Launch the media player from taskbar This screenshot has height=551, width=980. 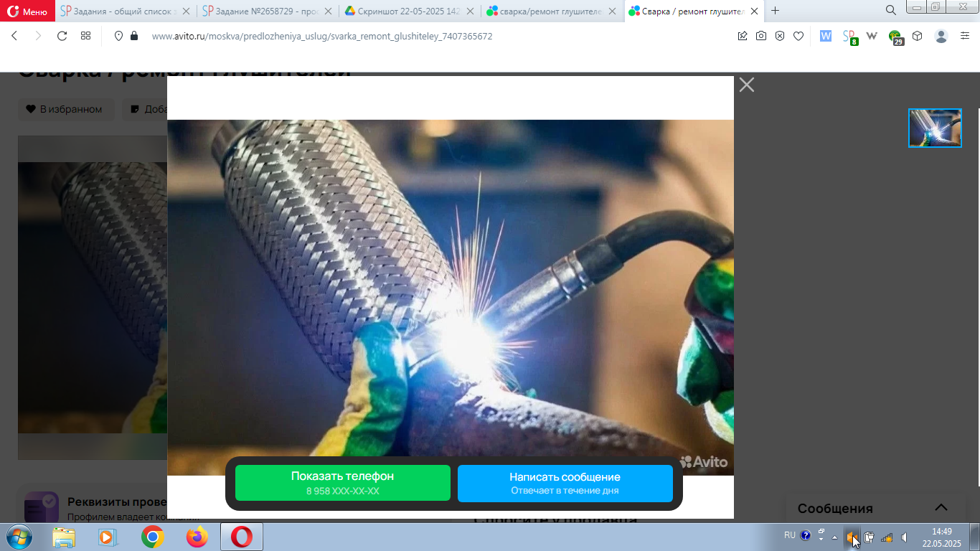point(108,537)
